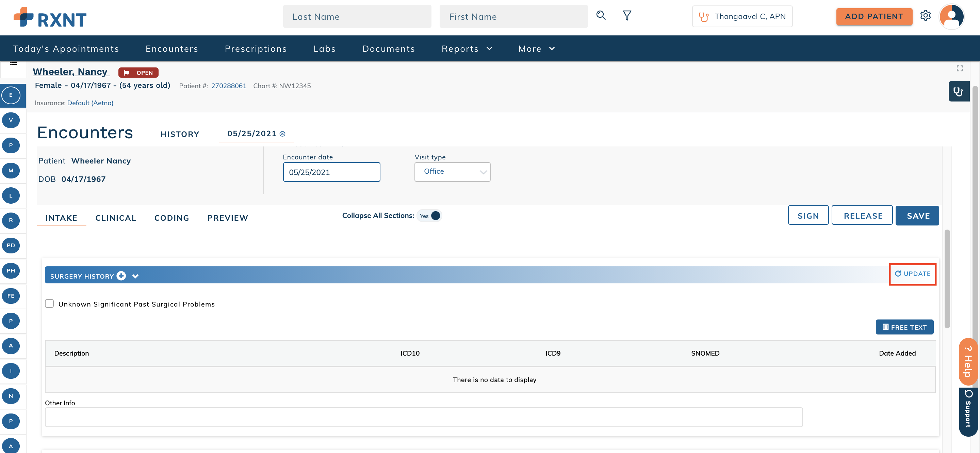Open the Default (Aetna) insurance link
Viewport: 980px width, 453px height.
tap(90, 103)
